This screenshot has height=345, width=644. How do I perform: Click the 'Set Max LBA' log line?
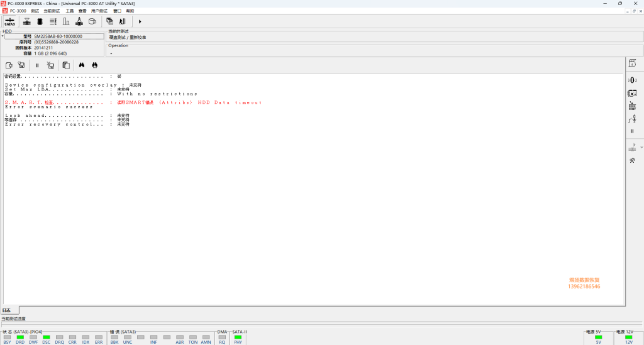[67, 89]
